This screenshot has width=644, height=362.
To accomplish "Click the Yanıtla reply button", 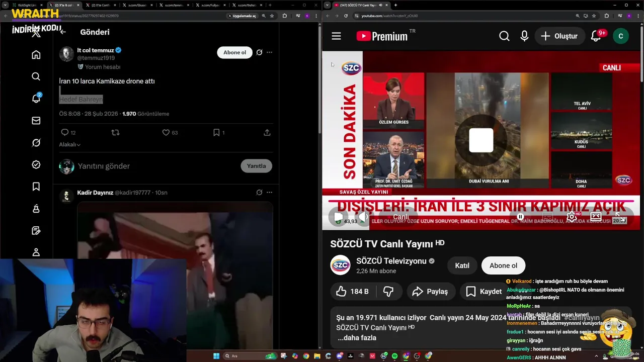I will tap(256, 166).
